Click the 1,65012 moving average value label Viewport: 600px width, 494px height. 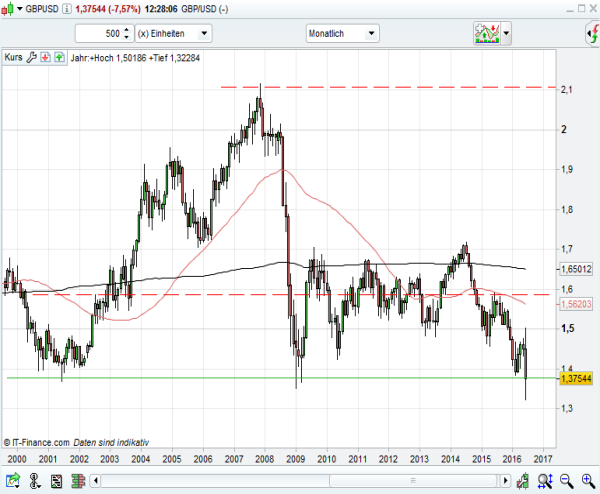pyautogui.click(x=576, y=269)
